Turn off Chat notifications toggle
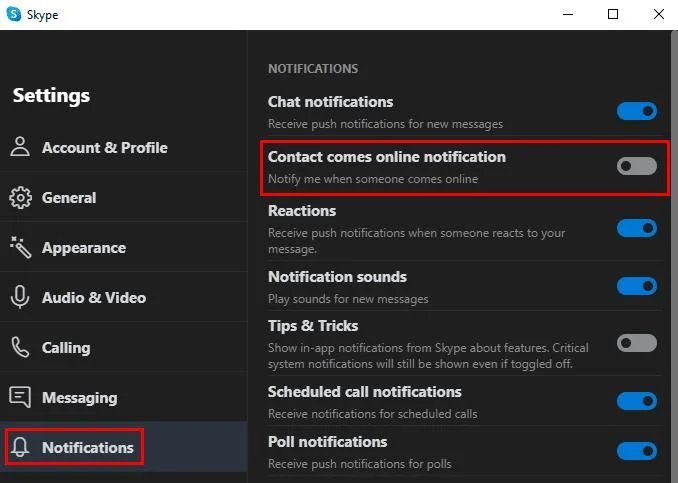 click(x=636, y=111)
